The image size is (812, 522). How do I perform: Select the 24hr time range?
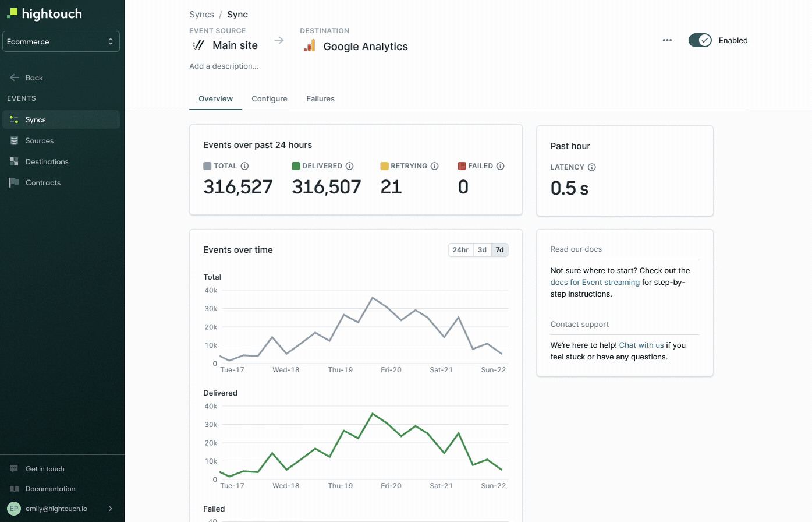(x=460, y=250)
